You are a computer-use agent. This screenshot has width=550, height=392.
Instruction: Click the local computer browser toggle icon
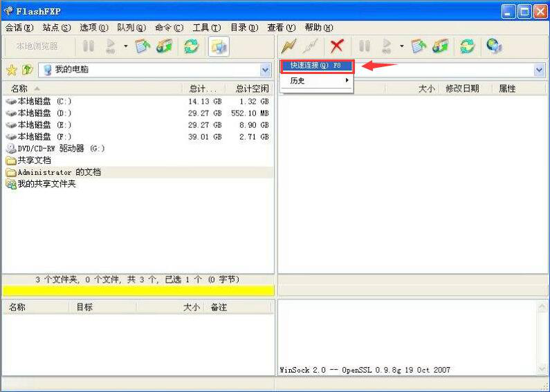coord(219,46)
